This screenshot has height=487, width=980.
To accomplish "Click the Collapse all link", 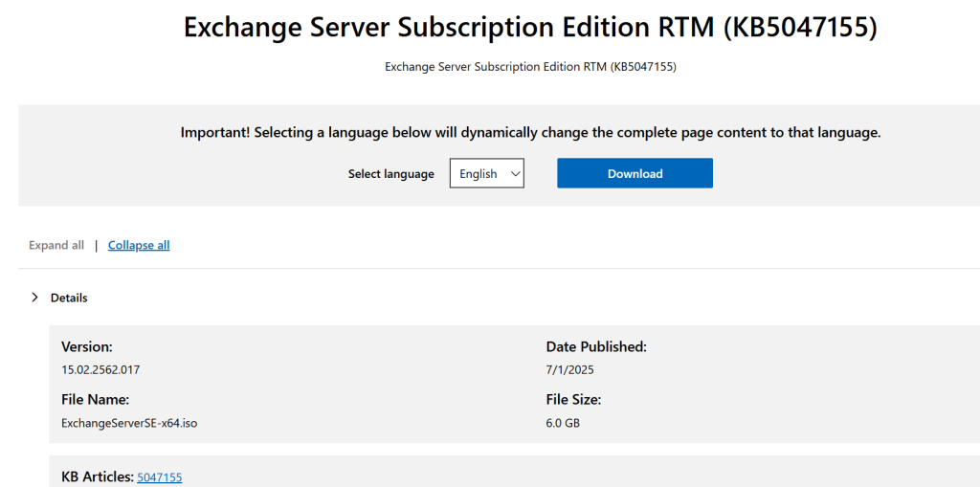I will (x=139, y=245).
